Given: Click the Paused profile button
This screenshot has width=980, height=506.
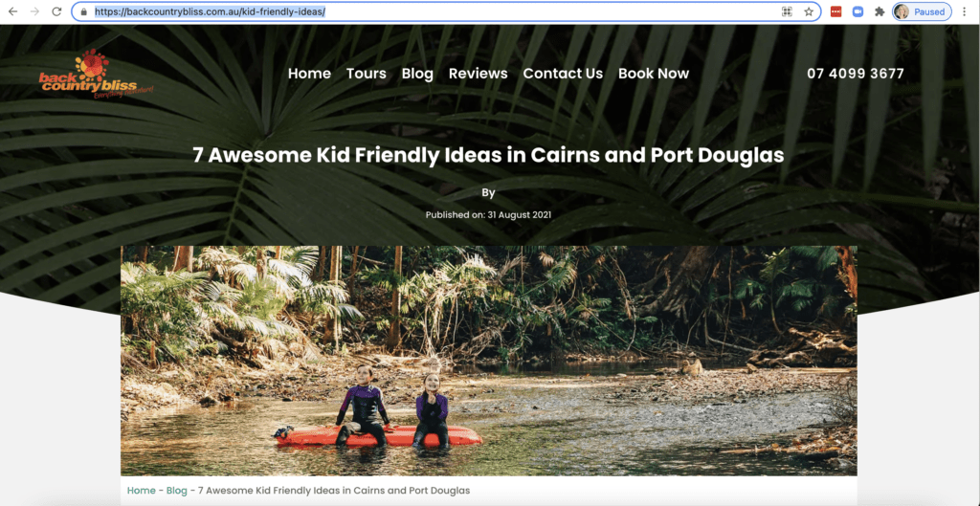Looking at the screenshot, I should coord(922,11).
